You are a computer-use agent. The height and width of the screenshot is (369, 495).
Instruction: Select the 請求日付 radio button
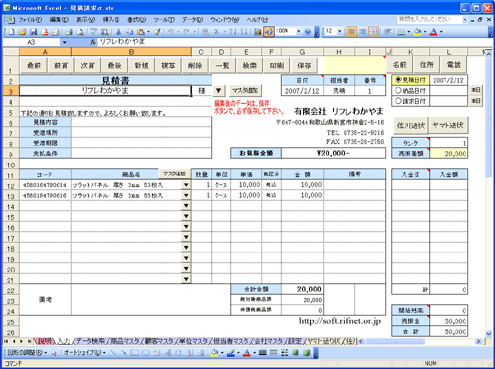(398, 101)
